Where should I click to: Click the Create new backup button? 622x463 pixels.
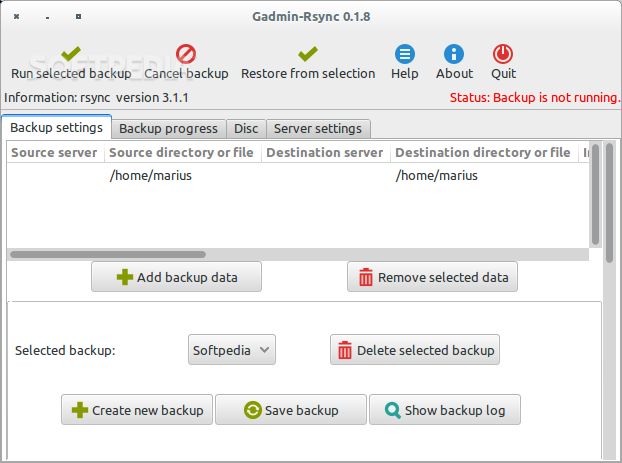click(137, 410)
